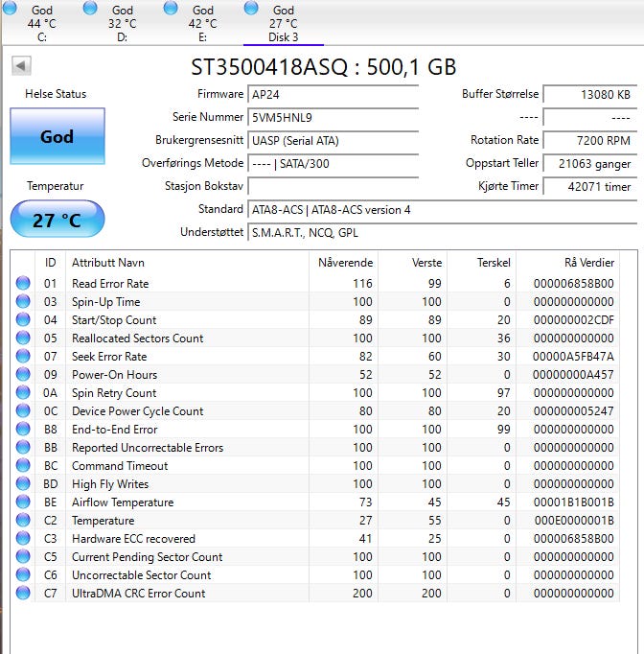Click the status icon for Read Error Rate
Viewport: 644px width, 654px height.
click(23, 284)
